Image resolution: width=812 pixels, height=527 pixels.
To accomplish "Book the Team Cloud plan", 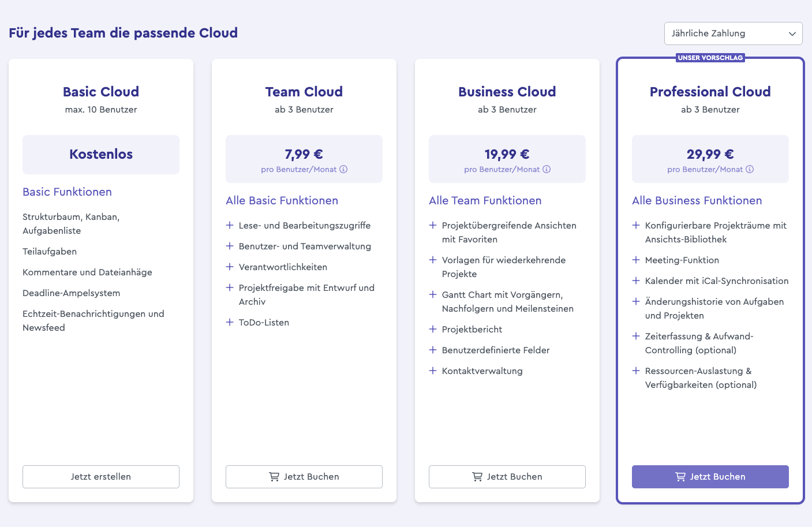I will tap(304, 477).
